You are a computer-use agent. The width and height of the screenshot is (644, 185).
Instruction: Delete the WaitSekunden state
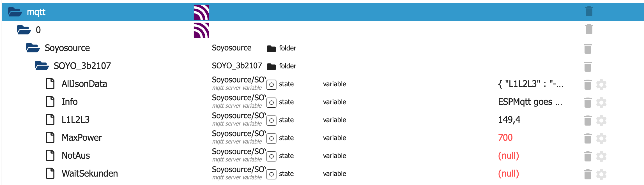tap(588, 174)
